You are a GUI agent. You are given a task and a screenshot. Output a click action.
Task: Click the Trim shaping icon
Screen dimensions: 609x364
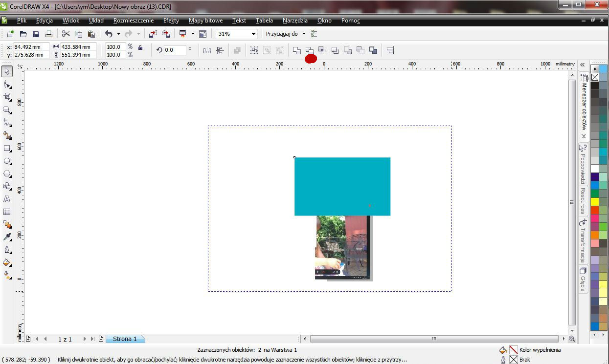click(x=310, y=50)
